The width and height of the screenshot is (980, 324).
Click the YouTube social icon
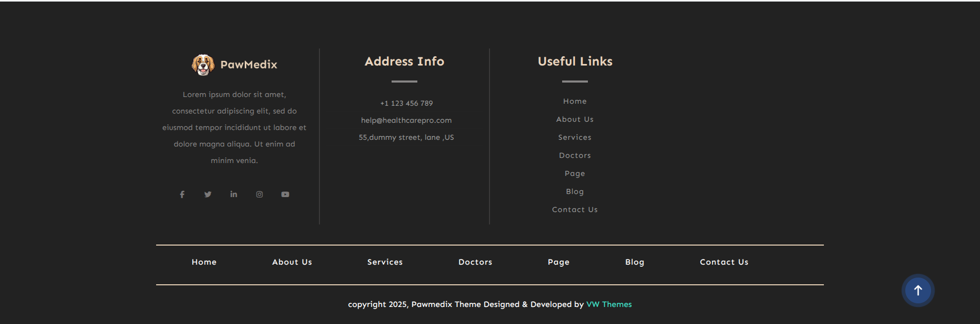pyautogui.click(x=285, y=195)
